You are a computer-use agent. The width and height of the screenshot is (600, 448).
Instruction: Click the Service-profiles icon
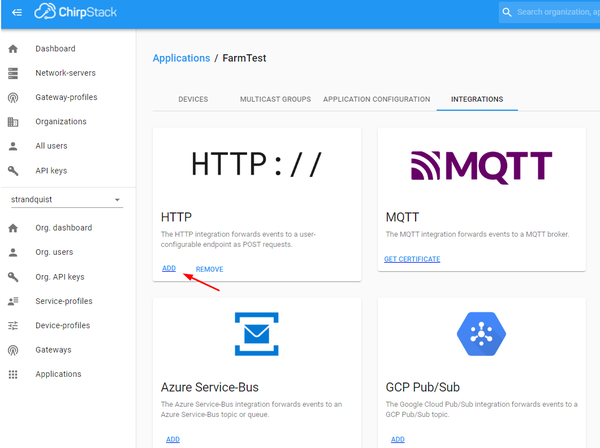(13, 301)
